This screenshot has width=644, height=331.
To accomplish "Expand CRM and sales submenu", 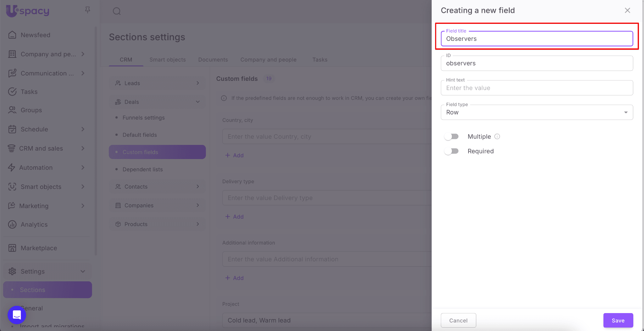I will (83, 148).
